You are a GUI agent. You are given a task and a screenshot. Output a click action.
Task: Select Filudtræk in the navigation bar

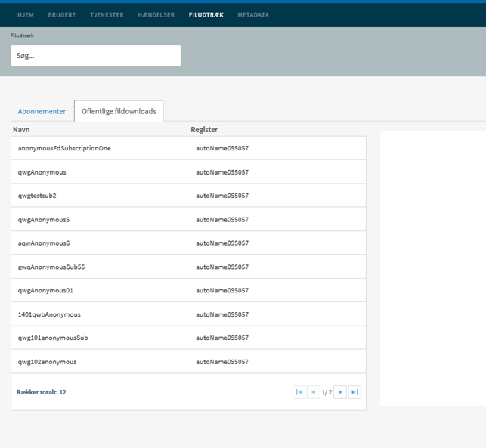coord(206,14)
